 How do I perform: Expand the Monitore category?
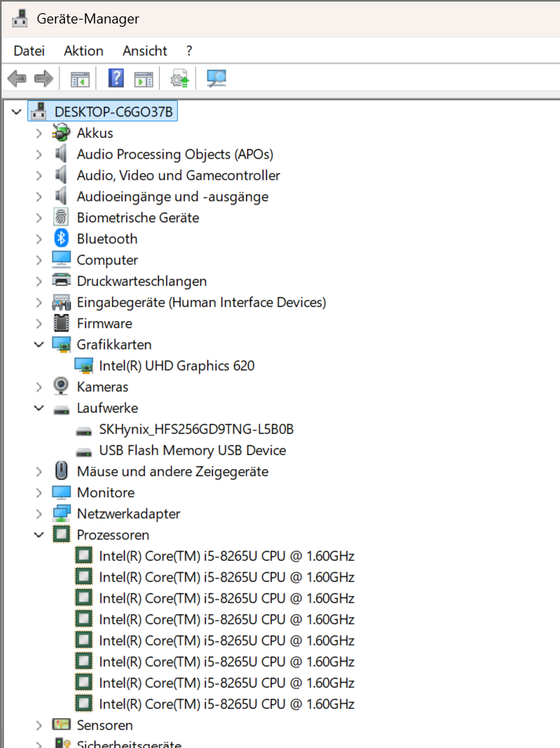coord(39,493)
